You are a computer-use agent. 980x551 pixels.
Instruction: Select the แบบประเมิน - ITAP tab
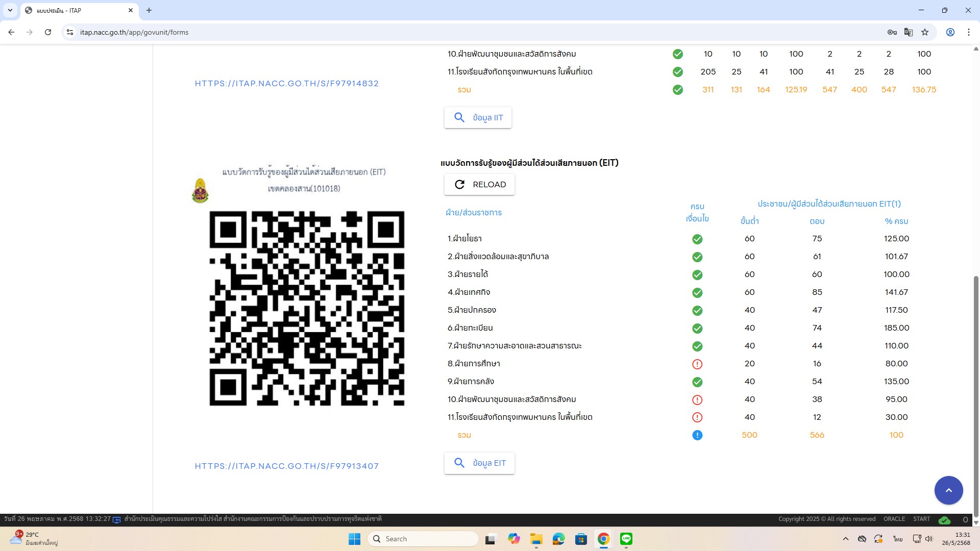(79, 10)
